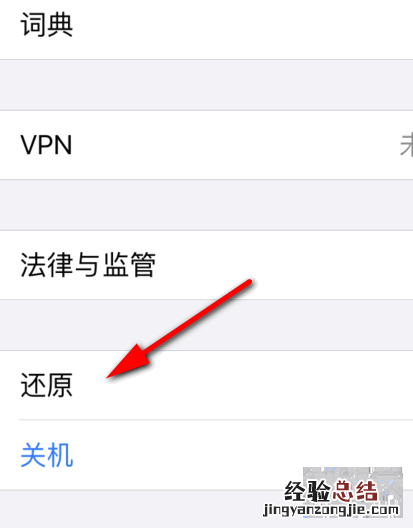
Task: Click the gray spacer above the 还原 row
Action: point(206,325)
